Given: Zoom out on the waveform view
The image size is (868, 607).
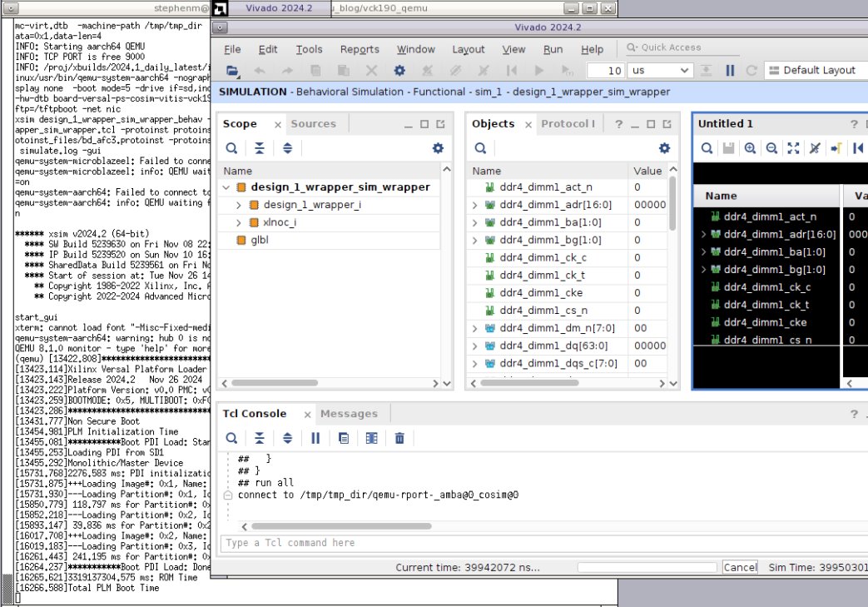Looking at the screenshot, I should click(x=771, y=148).
